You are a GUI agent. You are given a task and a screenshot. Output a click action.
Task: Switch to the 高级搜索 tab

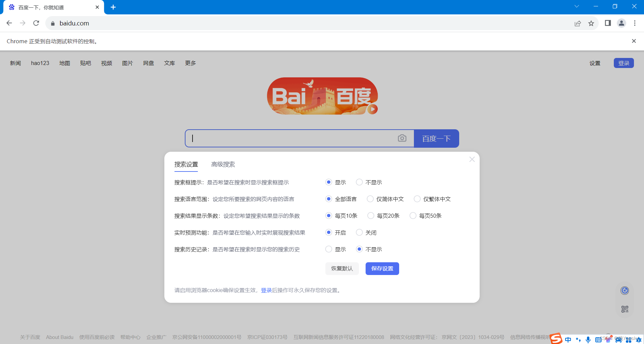(x=223, y=164)
